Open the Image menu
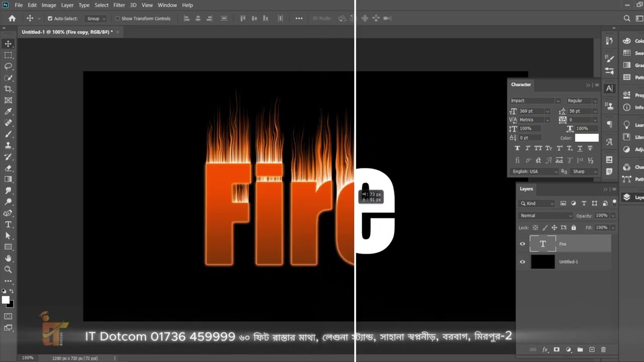The image size is (644, 362). click(x=49, y=5)
